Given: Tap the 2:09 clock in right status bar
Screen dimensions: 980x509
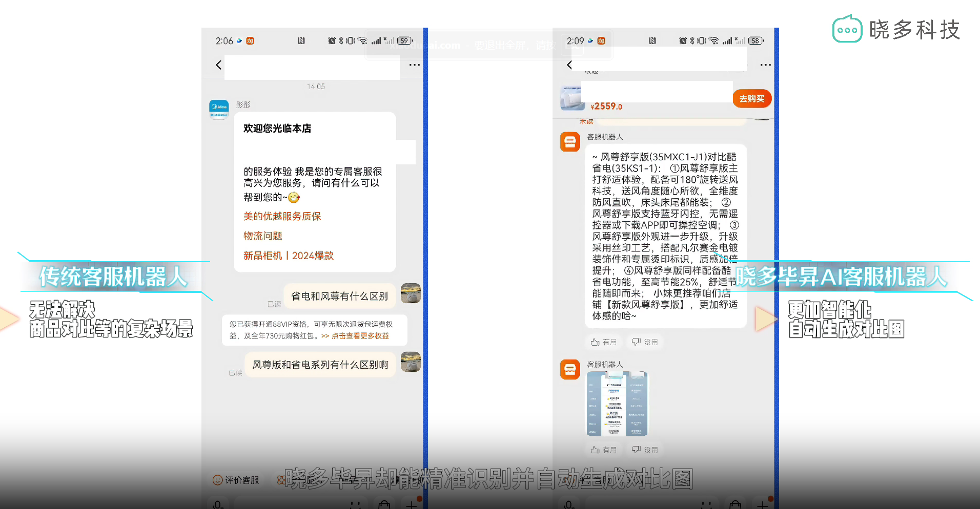Looking at the screenshot, I should click(575, 41).
